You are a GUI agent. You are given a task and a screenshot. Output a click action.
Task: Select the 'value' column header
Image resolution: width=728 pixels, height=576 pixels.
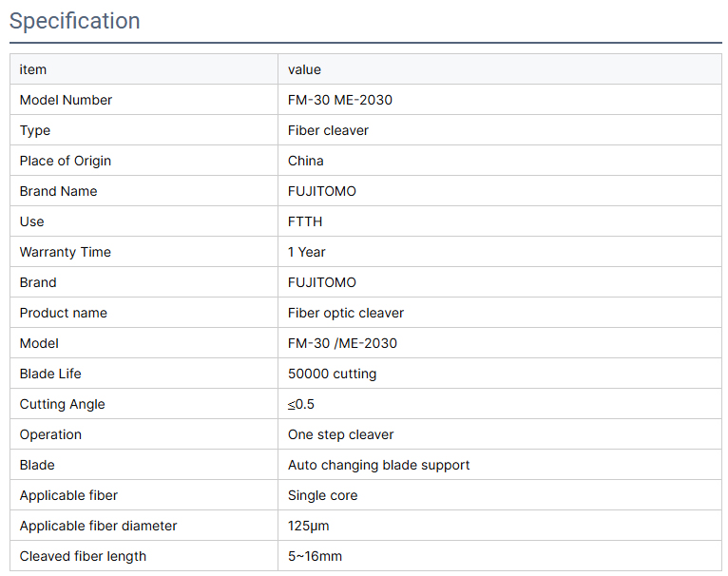tap(304, 69)
